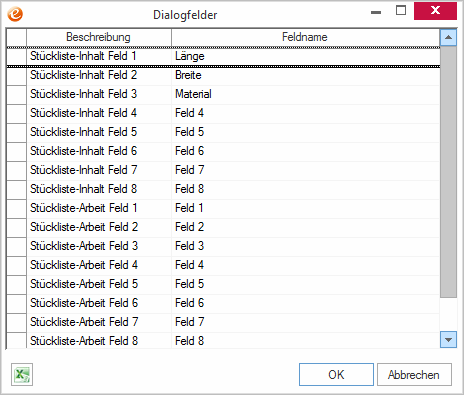Select the Stückliste-Inhalt Feld 5 description cell
The height and width of the screenshot is (395, 464).
[99, 132]
